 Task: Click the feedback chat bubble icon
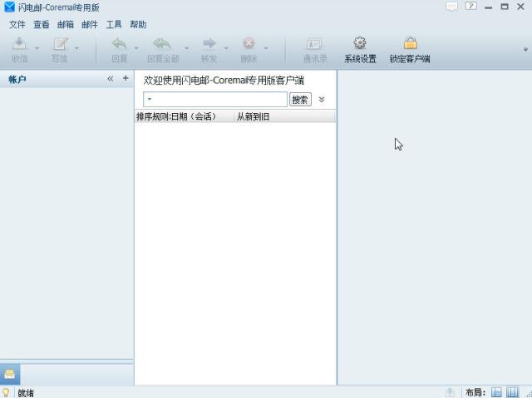click(451, 7)
